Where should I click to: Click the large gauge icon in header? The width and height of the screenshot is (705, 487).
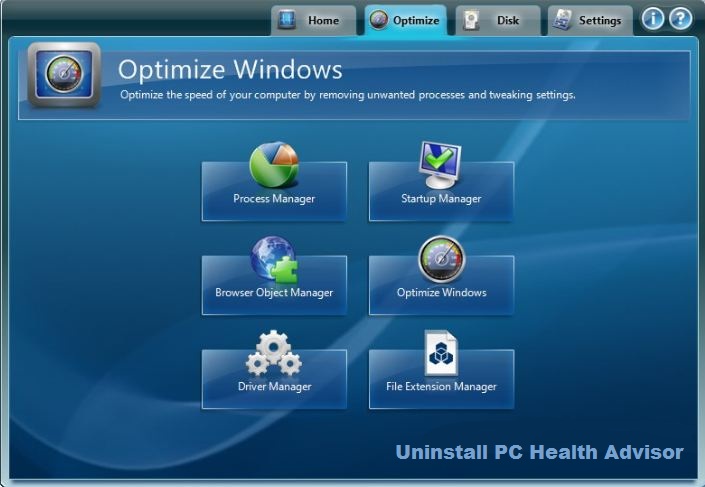click(64, 75)
